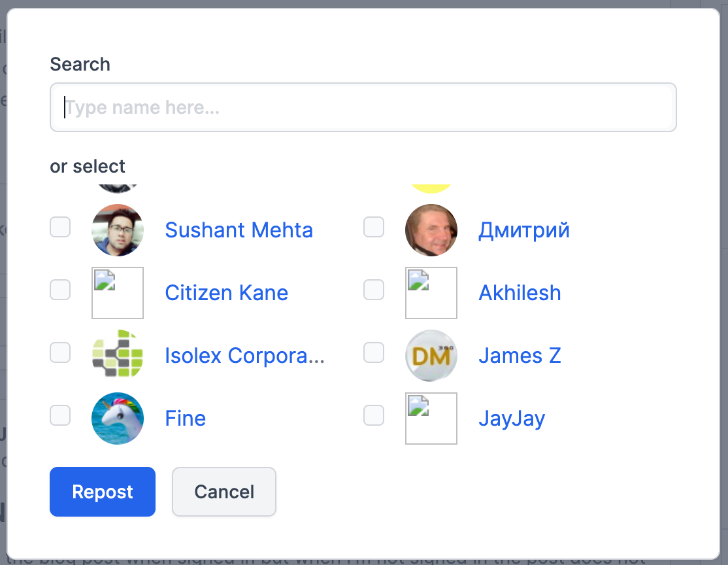The width and height of the screenshot is (728, 565).
Task: Check the James Z checkbox
Action: tap(374, 352)
